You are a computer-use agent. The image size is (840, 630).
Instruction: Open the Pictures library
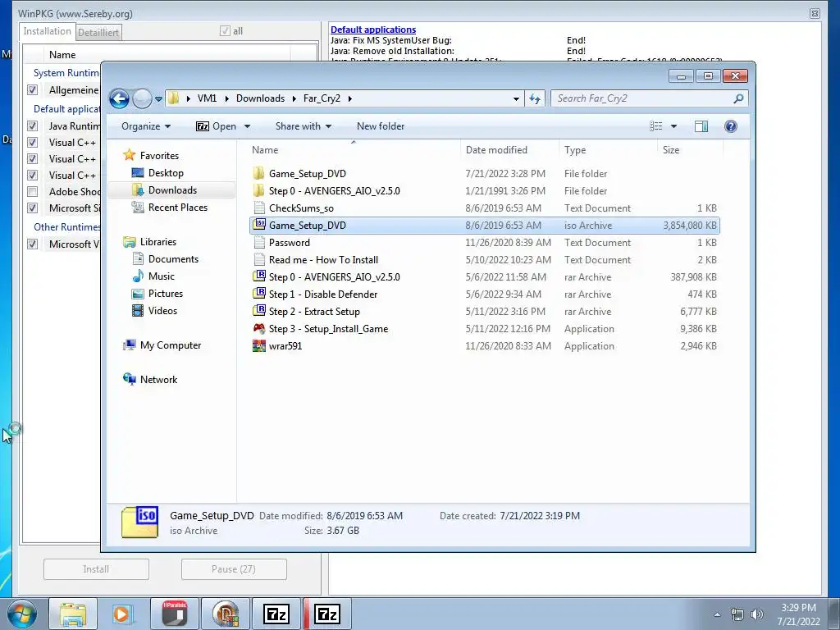pos(165,294)
